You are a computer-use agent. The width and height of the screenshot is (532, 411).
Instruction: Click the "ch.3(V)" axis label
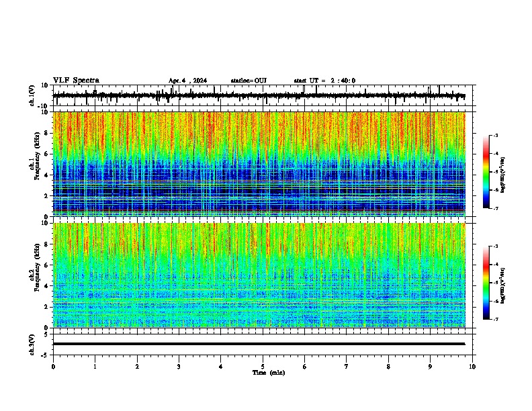[x=32, y=345]
